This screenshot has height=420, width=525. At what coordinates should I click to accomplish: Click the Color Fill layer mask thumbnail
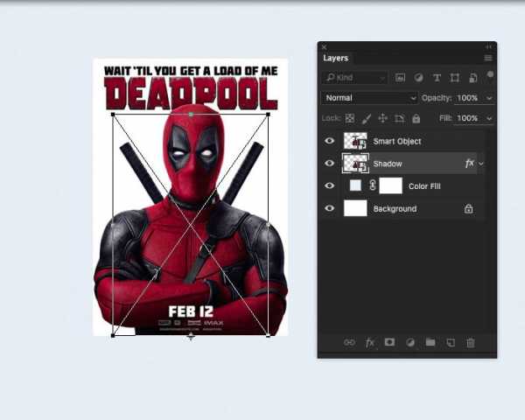click(x=390, y=185)
